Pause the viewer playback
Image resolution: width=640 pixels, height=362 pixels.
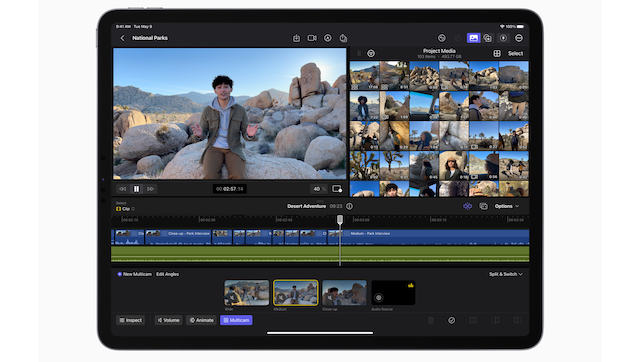[136, 189]
